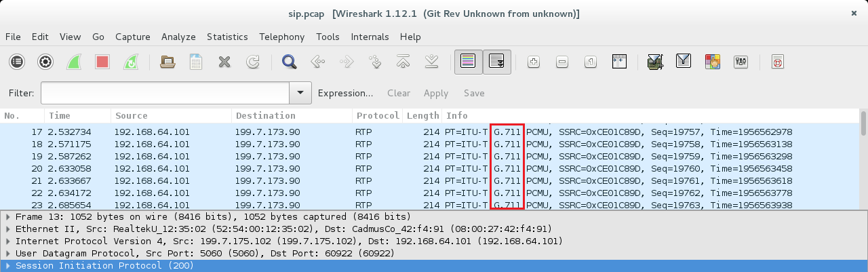The width and height of the screenshot is (868, 272).
Task: Open the Edit menu
Action: pyautogui.click(x=40, y=37)
